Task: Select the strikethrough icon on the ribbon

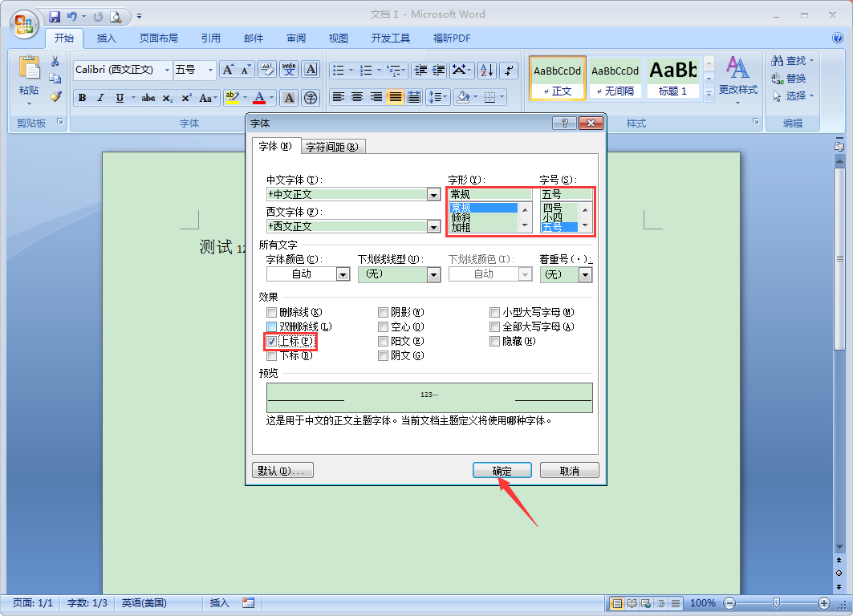Action: (x=148, y=98)
